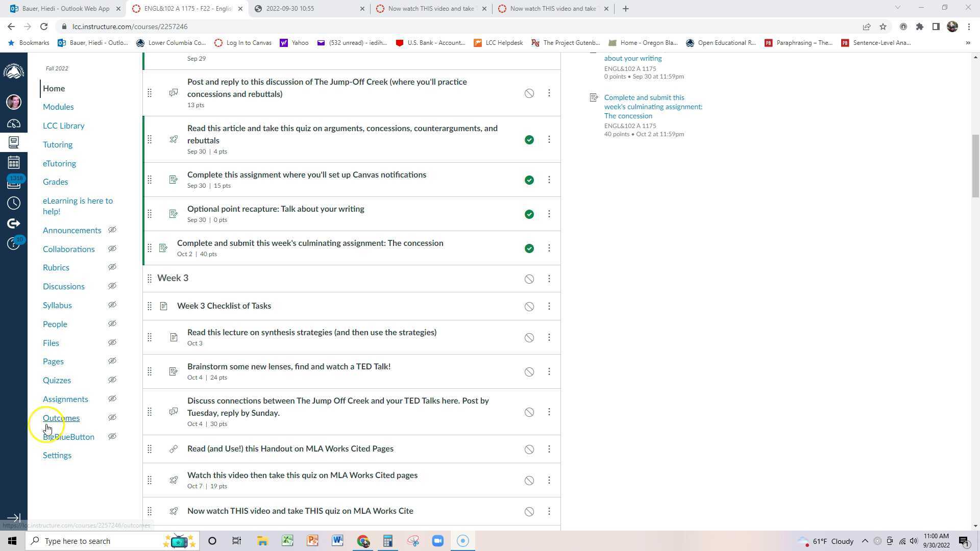Screen dimensions: 980x551
Task: Unpublish the Canvas notifications assignment green check
Action: click(x=529, y=180)
